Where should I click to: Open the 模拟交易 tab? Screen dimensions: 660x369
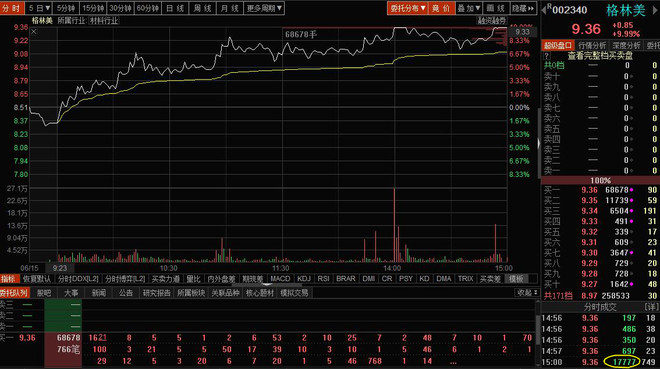(x=294, y=293)
